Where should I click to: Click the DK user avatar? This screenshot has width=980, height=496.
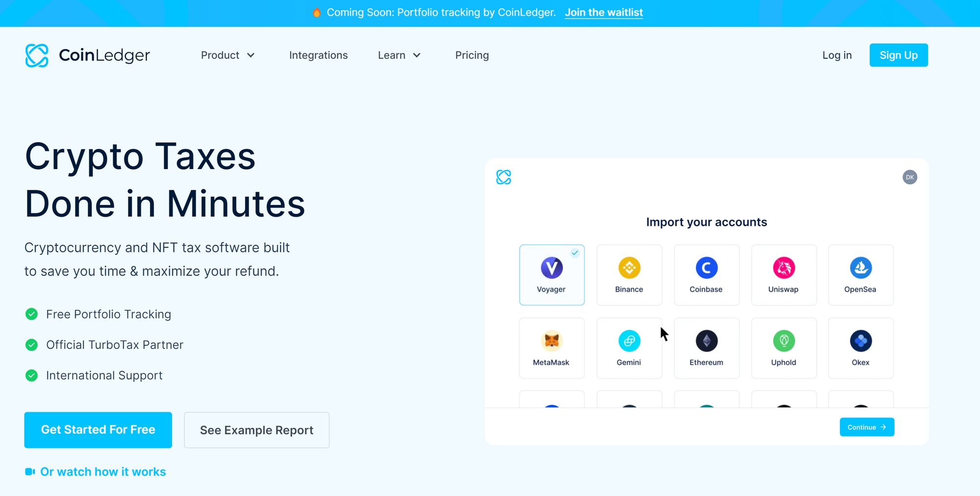[910, 177]
